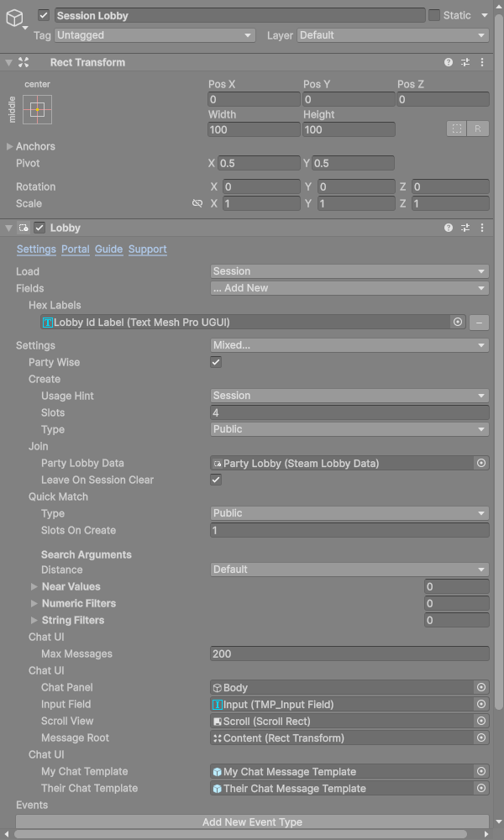Collapse the Rect Transform component
504x840 pixels.
(x=8, y=63)
